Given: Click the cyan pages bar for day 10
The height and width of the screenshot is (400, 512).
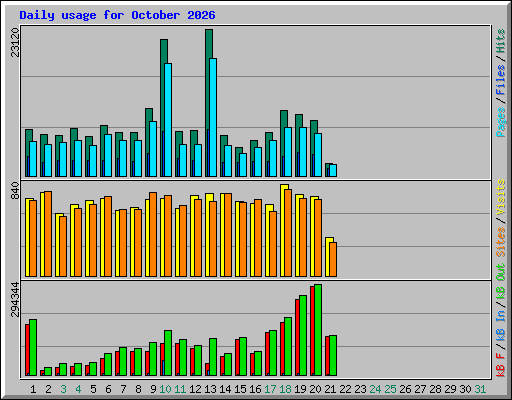Looking at the screenshot, I should (x=168, y=120).
